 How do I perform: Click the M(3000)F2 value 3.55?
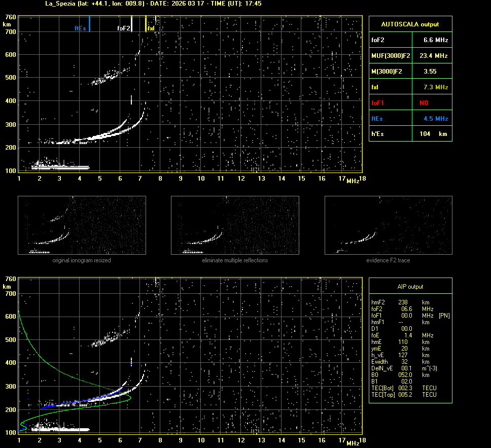(x=430, y=72)
